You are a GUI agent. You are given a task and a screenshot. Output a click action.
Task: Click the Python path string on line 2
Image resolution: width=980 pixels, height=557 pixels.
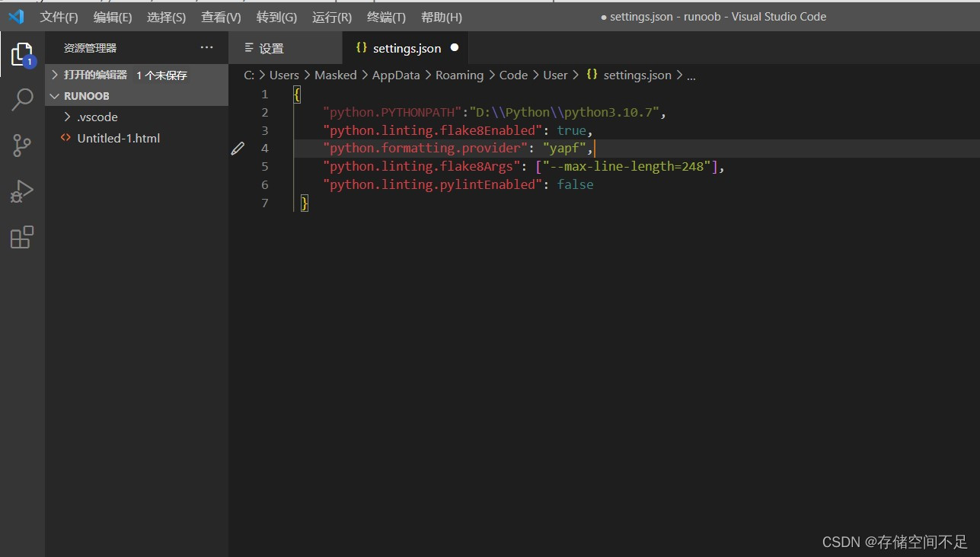tap(564, 113)
